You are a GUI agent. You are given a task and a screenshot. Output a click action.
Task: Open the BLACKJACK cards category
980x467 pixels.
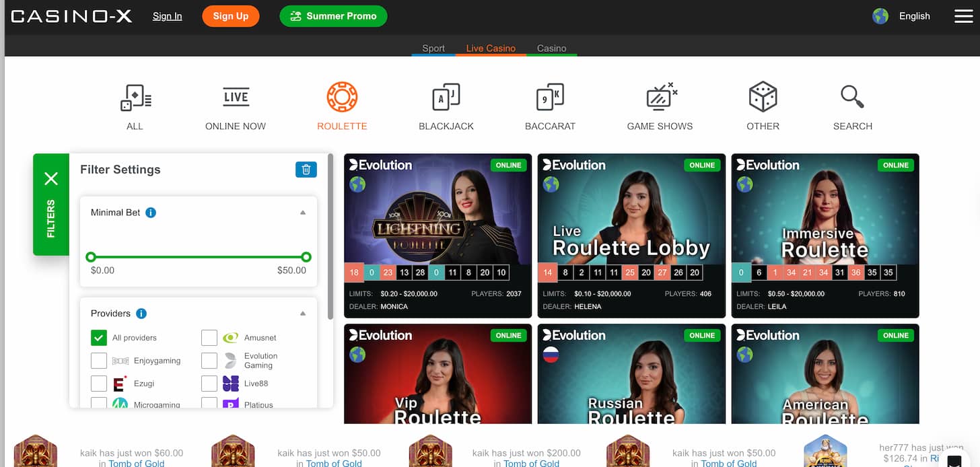[x=446, y=98]
